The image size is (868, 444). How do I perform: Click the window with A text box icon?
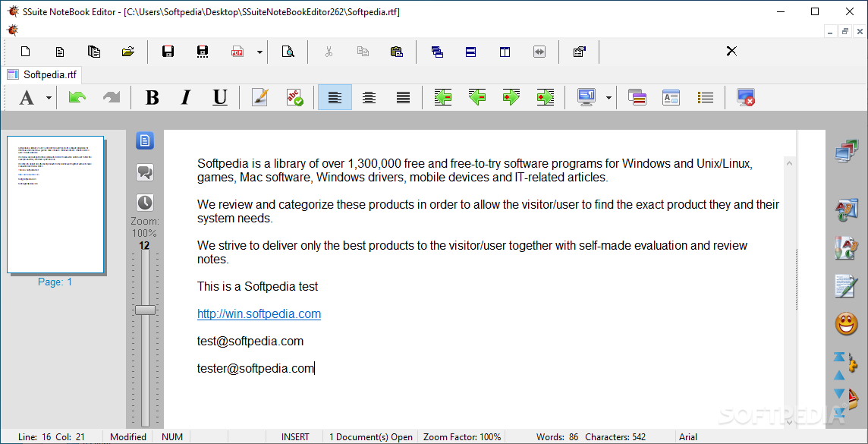point(671,97)
